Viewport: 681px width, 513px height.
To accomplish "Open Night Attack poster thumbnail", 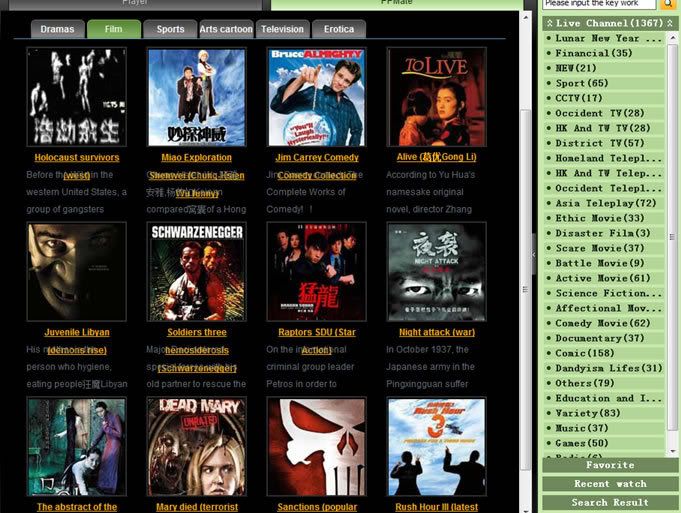I will [x=436, y=271].
